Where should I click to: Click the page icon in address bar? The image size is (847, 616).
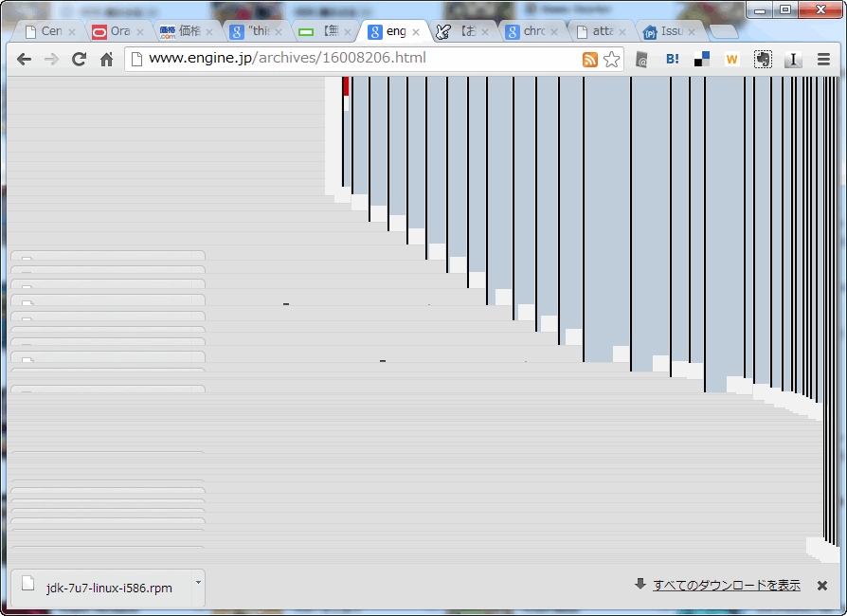[x=136, y=60]
